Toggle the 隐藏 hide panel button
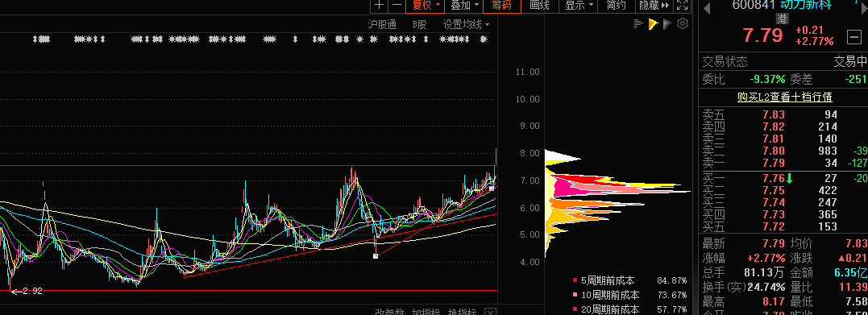This screenshot has height=315, width=868. tap(654, 6)
